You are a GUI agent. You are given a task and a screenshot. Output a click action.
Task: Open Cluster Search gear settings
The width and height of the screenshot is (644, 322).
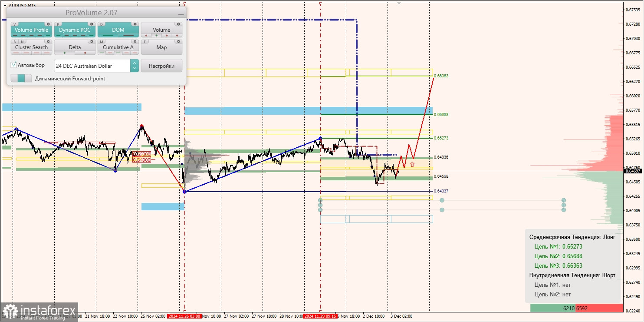click(48, 41)
